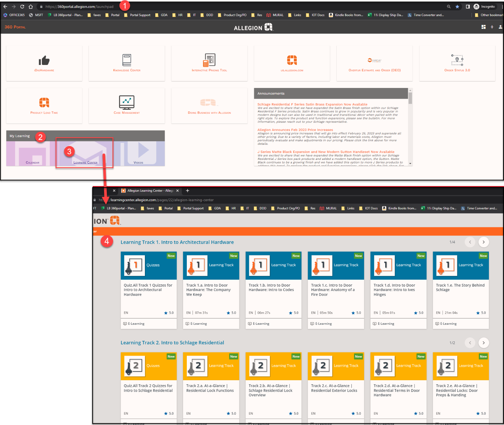Open Track 2.a Residential Lock Functions card
Viewport: 504px width, 425px height.
coord(211,388)
